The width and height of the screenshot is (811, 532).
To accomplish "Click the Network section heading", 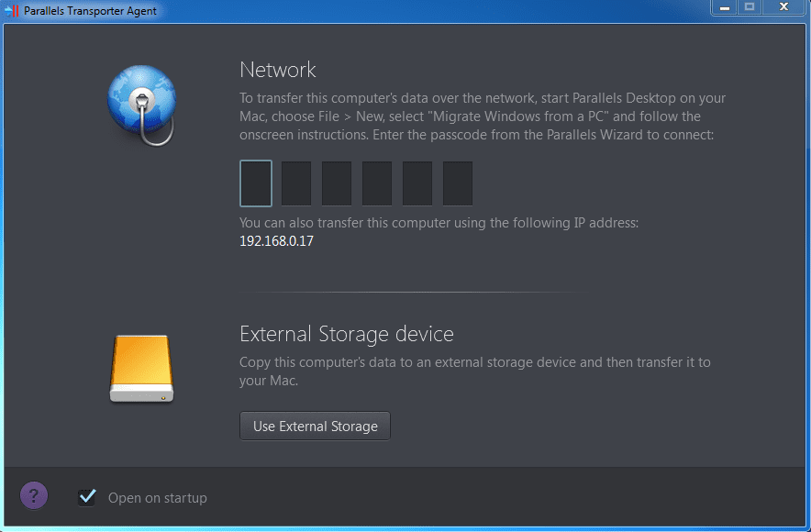I will [x=278, y=70].
